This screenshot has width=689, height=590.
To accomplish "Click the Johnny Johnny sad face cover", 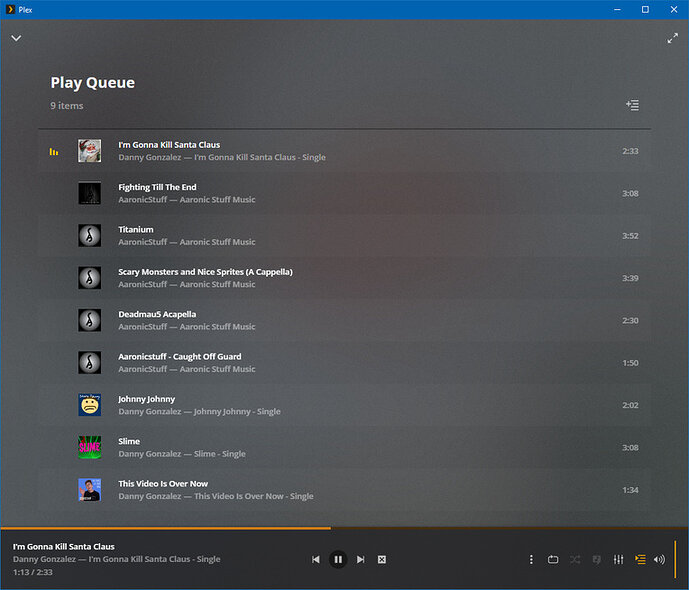I will (x=90, y=405).
